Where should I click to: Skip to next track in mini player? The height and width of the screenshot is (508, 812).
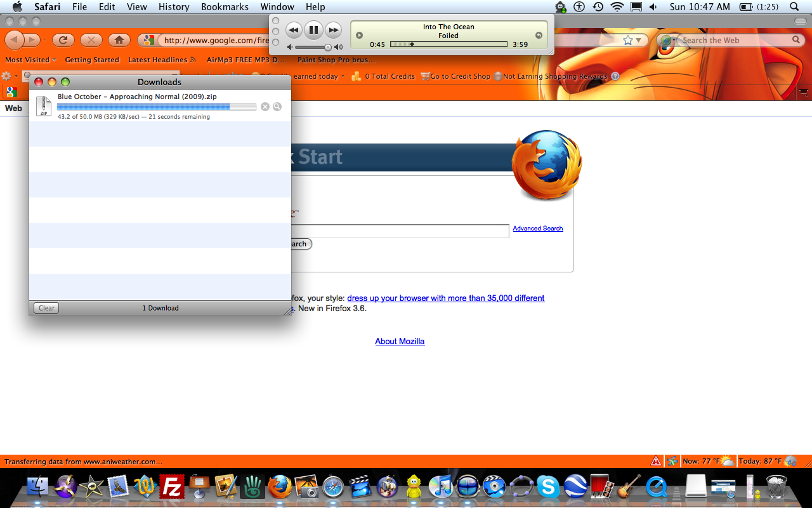[333, 30]
